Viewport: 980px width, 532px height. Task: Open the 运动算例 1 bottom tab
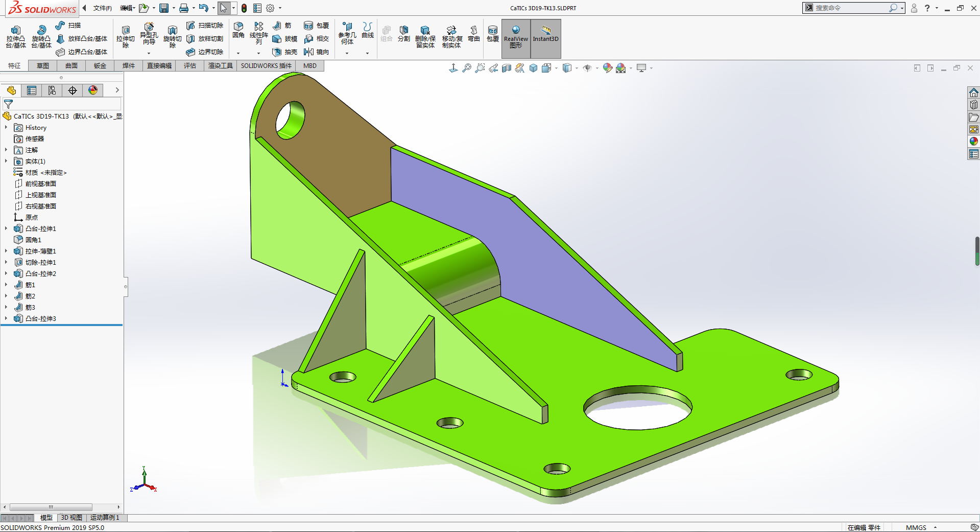105,518
